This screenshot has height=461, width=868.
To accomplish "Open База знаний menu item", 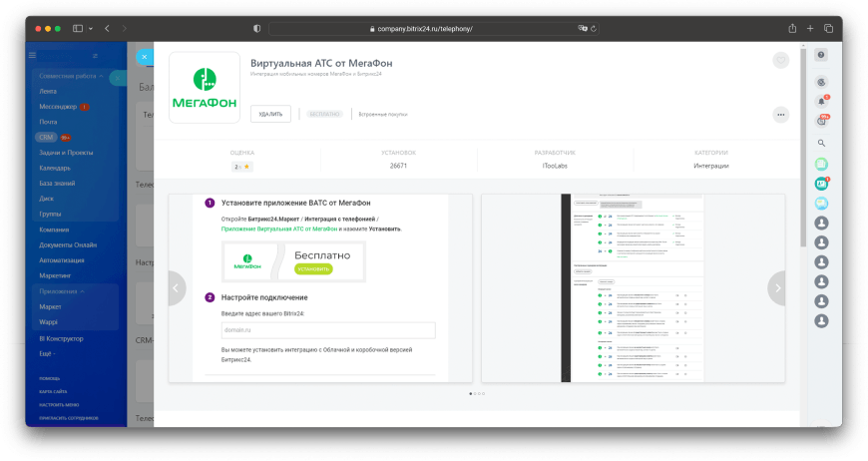I will [57, 184].
